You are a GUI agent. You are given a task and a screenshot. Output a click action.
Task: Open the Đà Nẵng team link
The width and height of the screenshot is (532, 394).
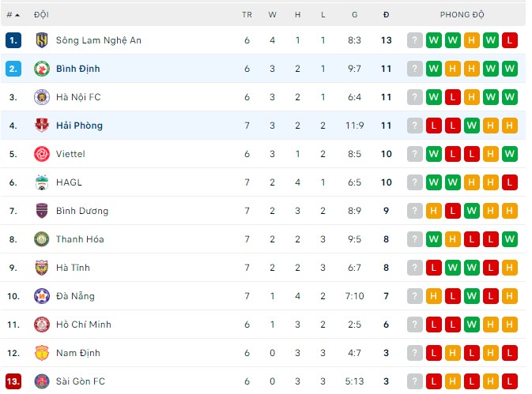[75, 296]
